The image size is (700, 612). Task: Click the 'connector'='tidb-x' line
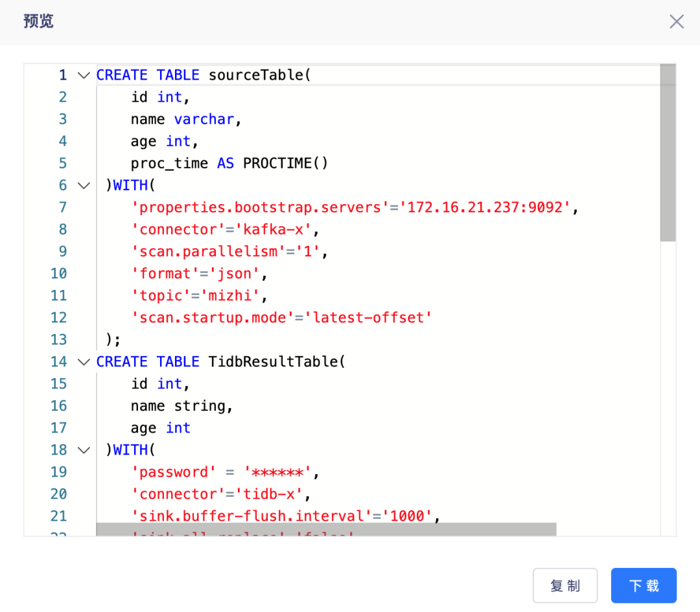point(220,493)
